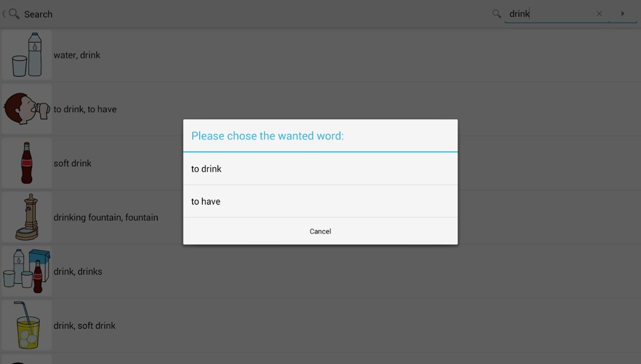This screenshot has height=364, width=641.
Task: Click the 'water, drink' result label
Action: 77,55
